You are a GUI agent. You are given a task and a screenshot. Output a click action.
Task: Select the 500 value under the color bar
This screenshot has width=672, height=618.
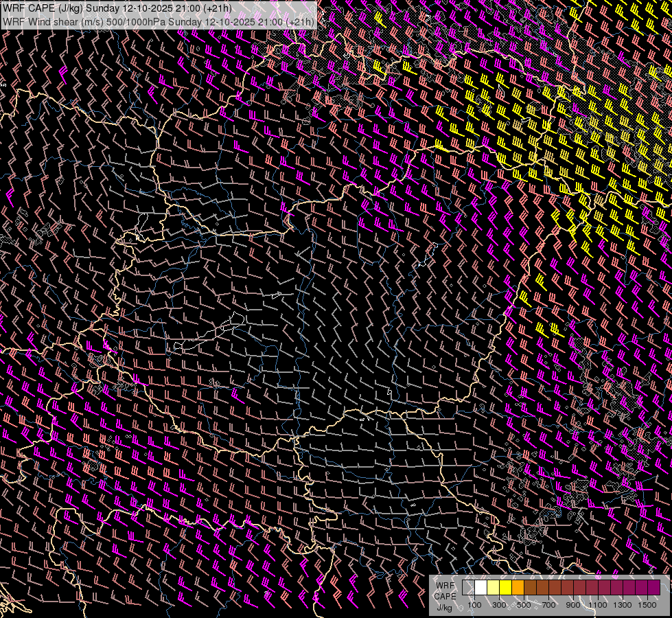tap(524, 605)
